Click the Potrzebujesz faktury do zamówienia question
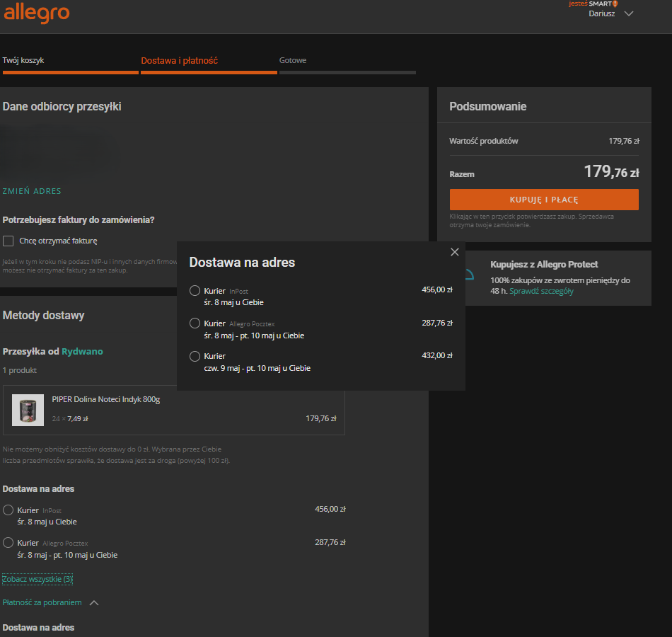 (x=79, y=220)
